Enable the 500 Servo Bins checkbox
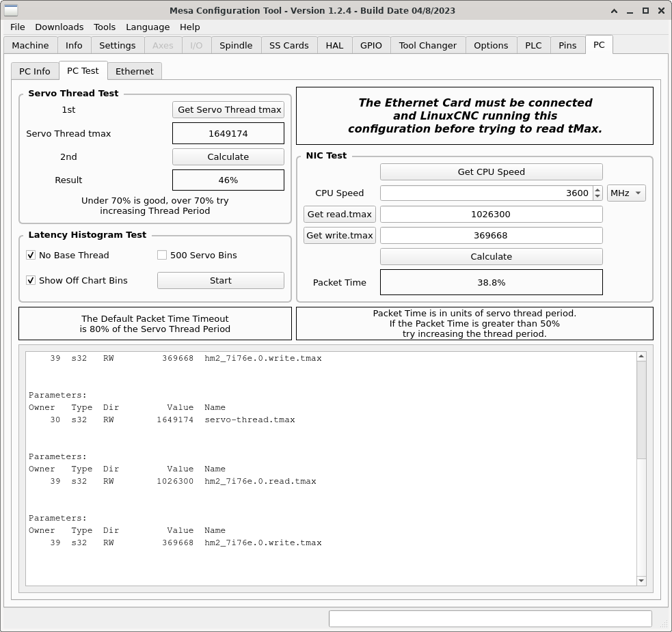Screen dimensions: 672x632 point(162,255)
